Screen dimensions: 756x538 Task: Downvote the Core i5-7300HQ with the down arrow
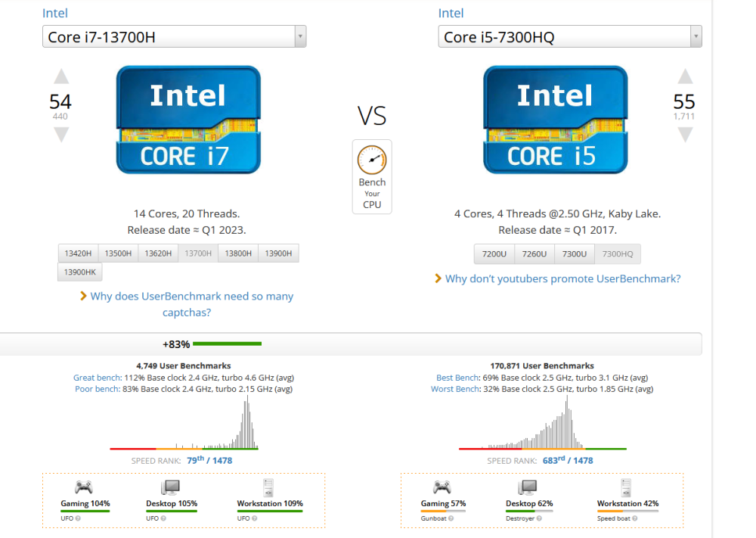pyautogui.click(x=685, y=135)
